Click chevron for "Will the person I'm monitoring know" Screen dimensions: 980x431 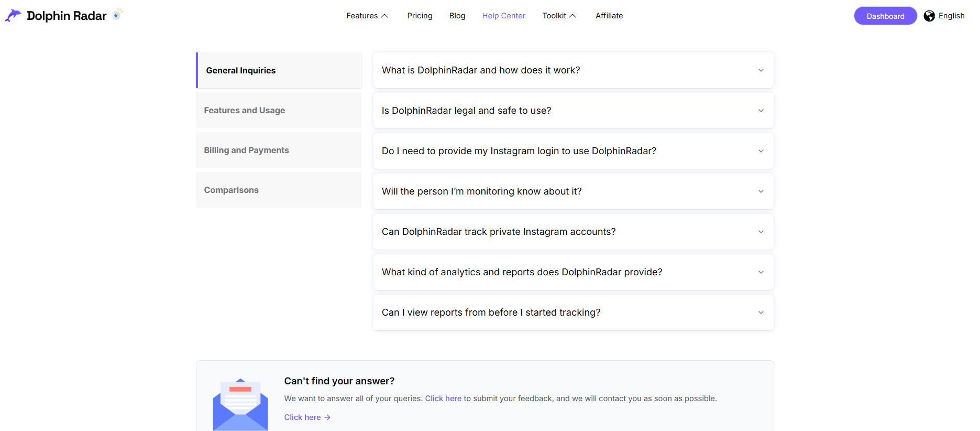[x=761, y=191]
